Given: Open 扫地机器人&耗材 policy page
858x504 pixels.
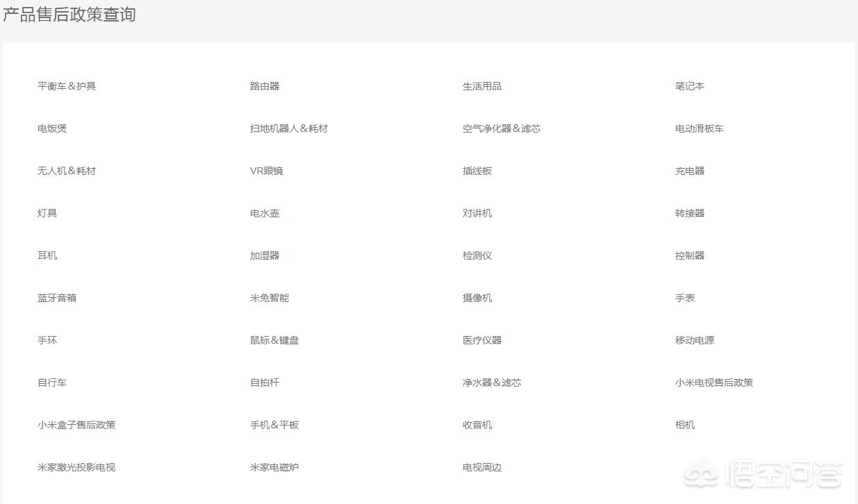Looking at the screenshot, I should click(289, 128).
